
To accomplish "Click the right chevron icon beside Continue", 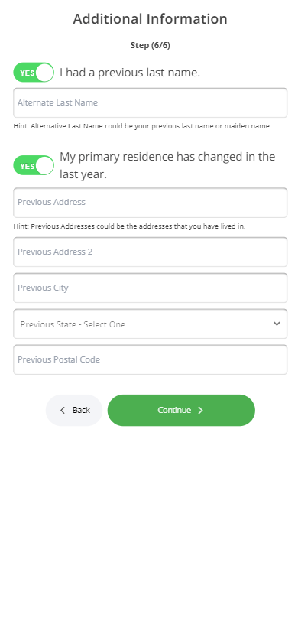I will 200,410.
